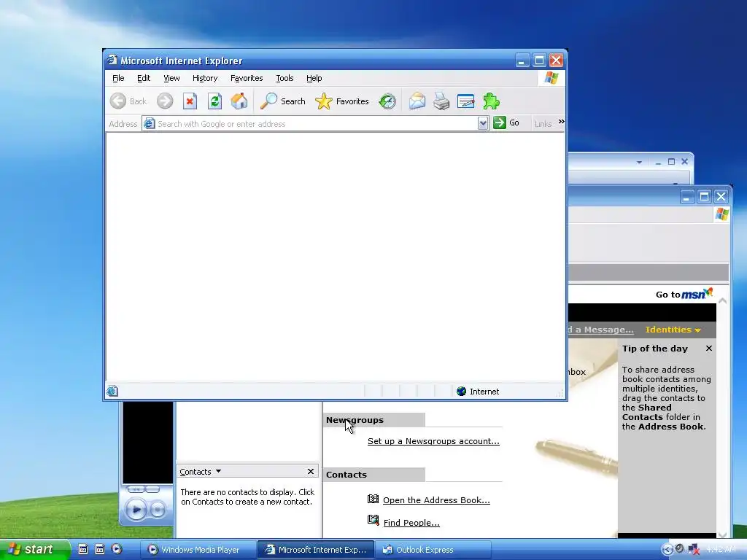Open the Favorites star toolbar button
The width and height of the screenshot is (747, 560).
pyautogui.click(x=342, y=101)
